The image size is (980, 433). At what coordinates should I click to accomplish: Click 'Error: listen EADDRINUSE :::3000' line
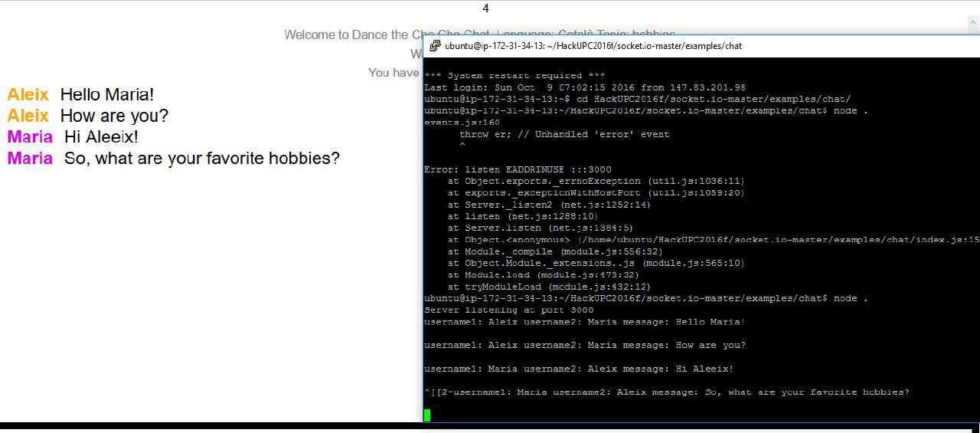(518, 169)
